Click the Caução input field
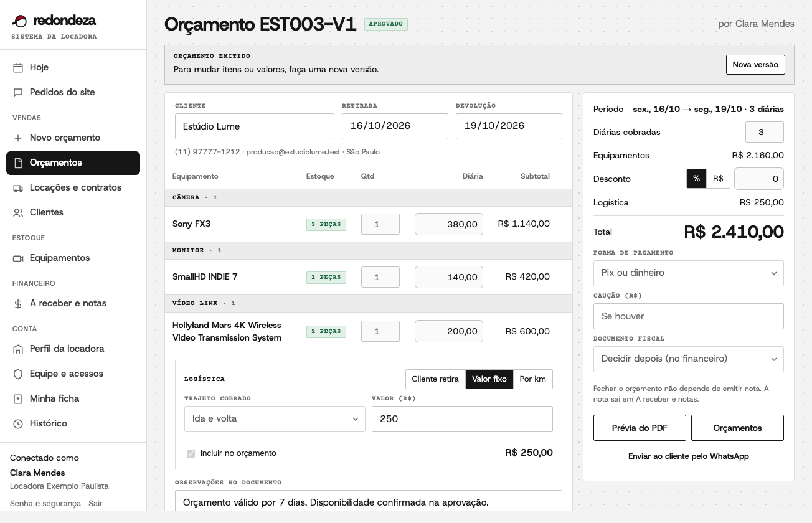Image resolution: width=812 pixels, height=523 pixels. point(689,316)
